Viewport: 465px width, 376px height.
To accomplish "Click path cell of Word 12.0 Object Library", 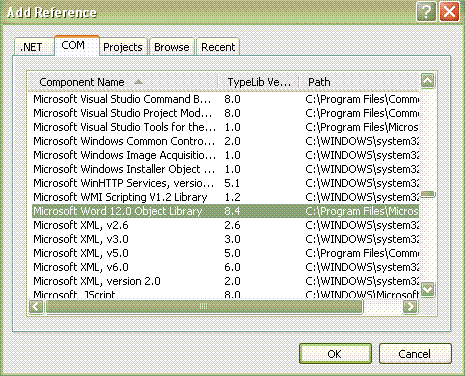I will pyautogui.click(x=362, y=211).
